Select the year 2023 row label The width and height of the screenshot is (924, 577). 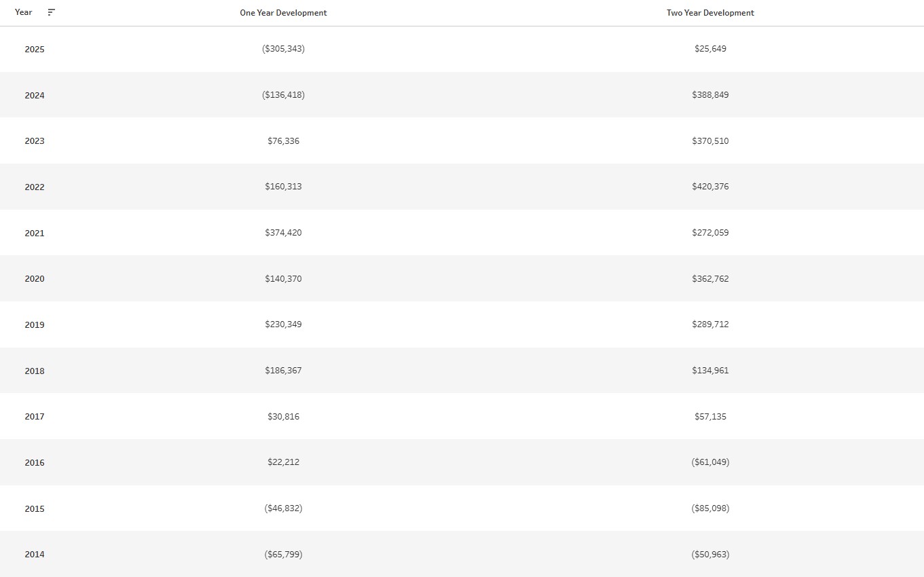35,141
